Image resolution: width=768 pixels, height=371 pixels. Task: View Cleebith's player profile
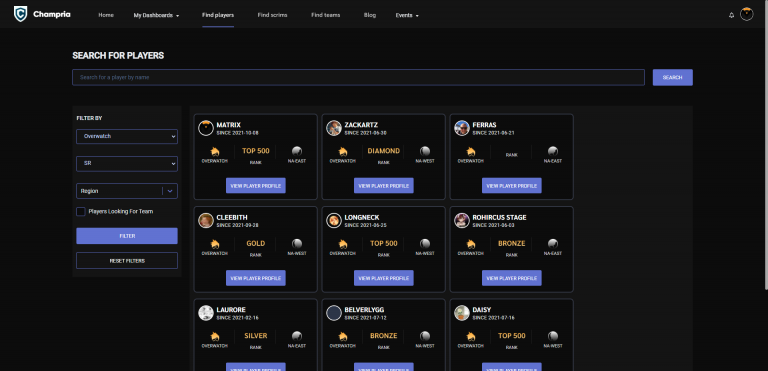point(256,278)
